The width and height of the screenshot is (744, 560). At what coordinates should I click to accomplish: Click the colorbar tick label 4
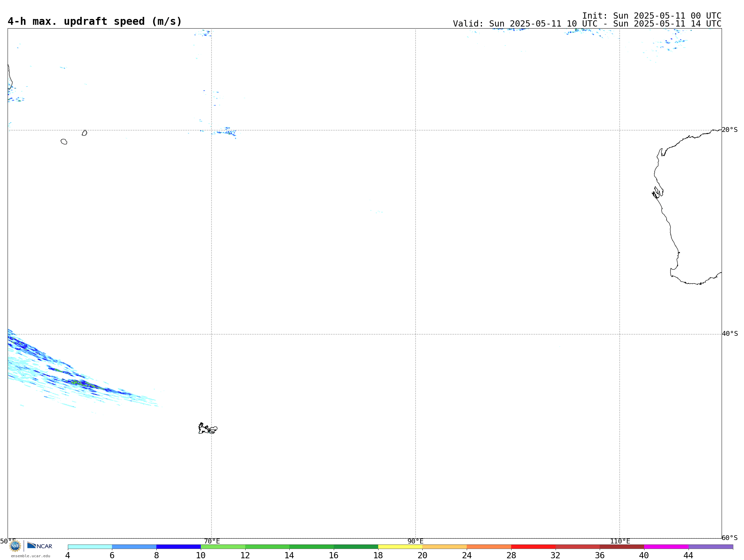(68, 555)
